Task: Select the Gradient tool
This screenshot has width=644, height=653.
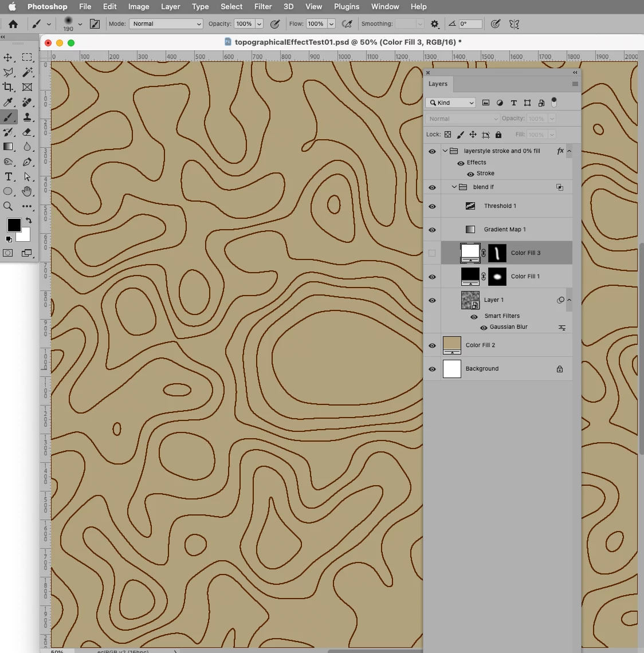Action: pos(8,147)
